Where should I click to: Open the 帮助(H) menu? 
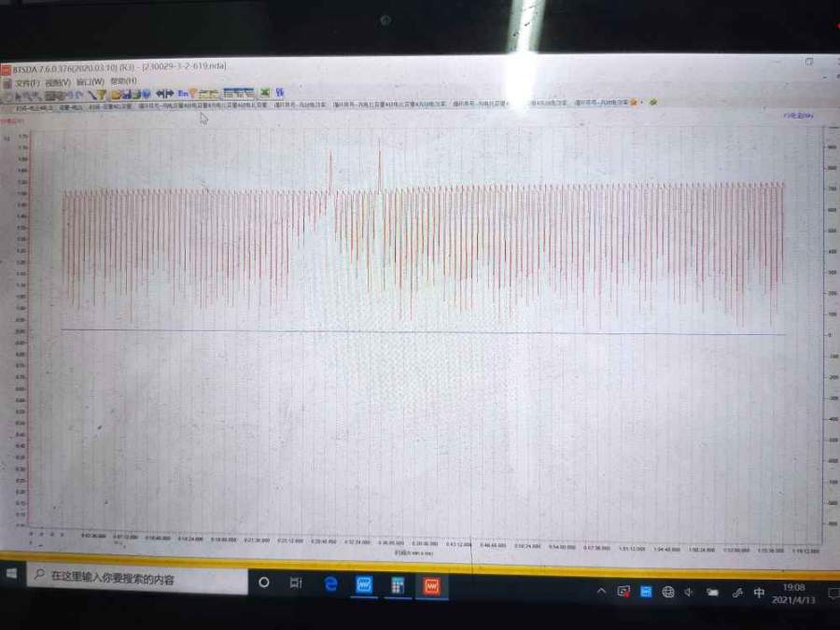pos(123,81)
